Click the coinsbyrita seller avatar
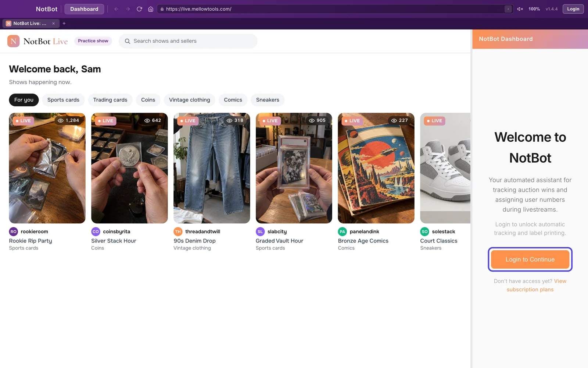The image size is (588, 368). tap(96, 231)
